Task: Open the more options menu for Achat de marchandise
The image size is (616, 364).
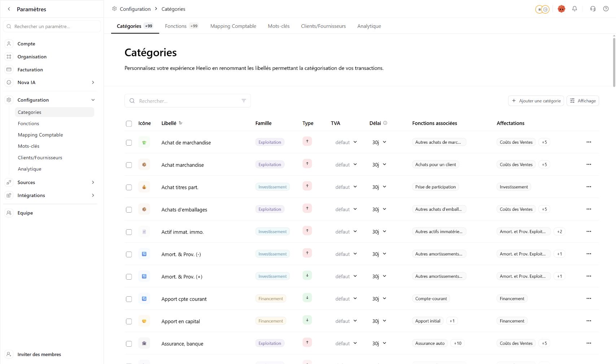Action: 589,142
